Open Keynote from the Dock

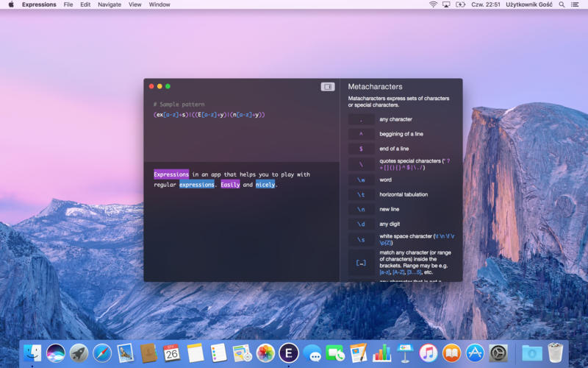(x=405, y=353)
